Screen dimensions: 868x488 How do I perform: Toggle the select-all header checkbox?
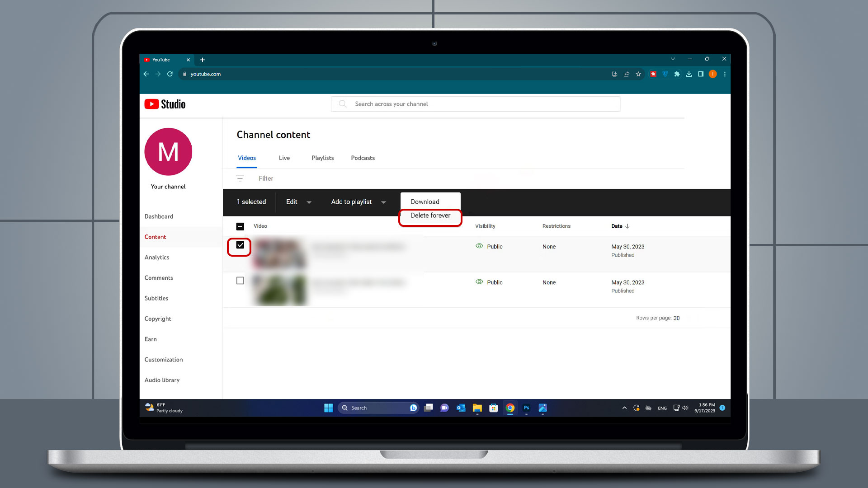click(x=240, y=225)
